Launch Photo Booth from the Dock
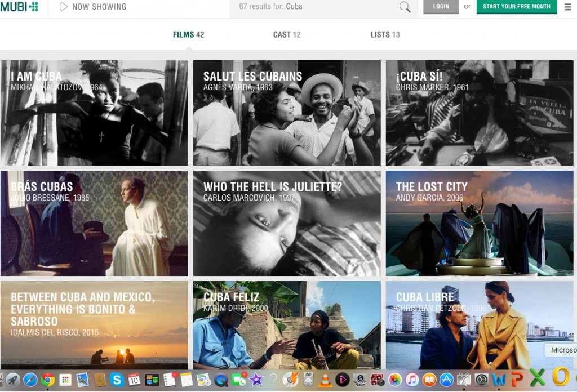 pos(377,380)
